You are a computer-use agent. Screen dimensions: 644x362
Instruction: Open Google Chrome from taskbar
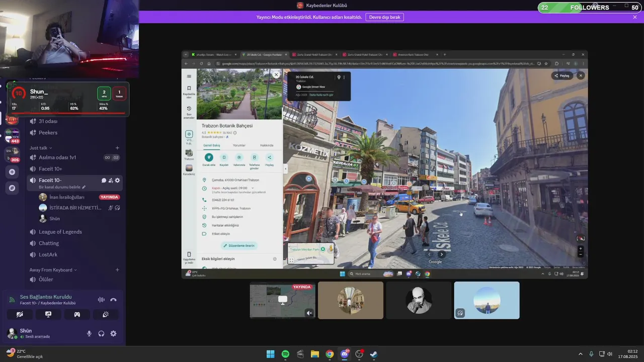[330, 354]
